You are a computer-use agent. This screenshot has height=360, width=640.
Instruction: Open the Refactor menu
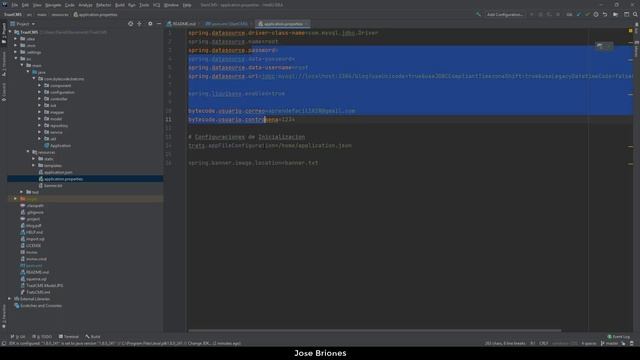pyautogui.click(x=103, y=5)
